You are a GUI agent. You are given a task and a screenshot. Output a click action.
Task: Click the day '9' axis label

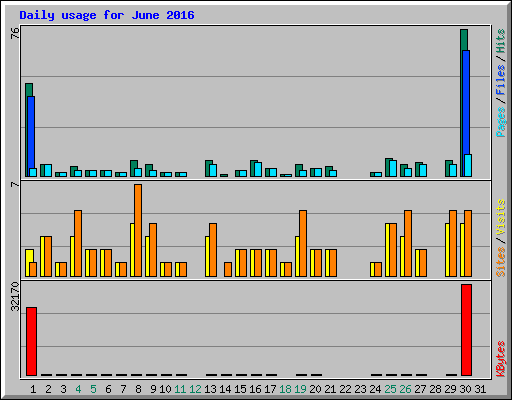[153, 389]
